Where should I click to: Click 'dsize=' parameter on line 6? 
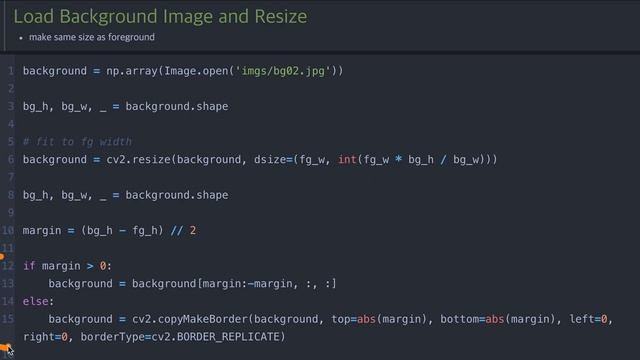pyautogui.click(x=273, y=160)
